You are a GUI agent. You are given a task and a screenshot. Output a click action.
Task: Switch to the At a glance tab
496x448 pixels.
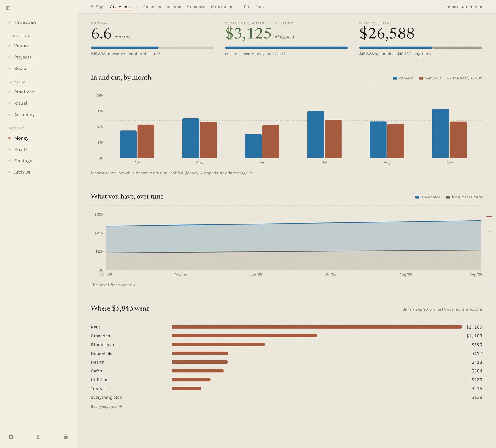tap(121, 7)
